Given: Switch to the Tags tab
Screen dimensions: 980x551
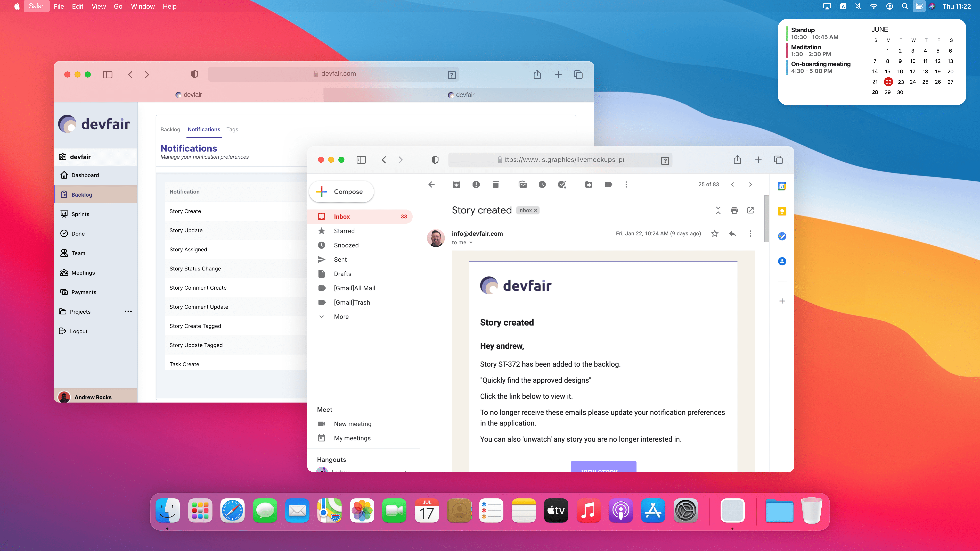Looking at the screenshot, I should coord(232,129).
